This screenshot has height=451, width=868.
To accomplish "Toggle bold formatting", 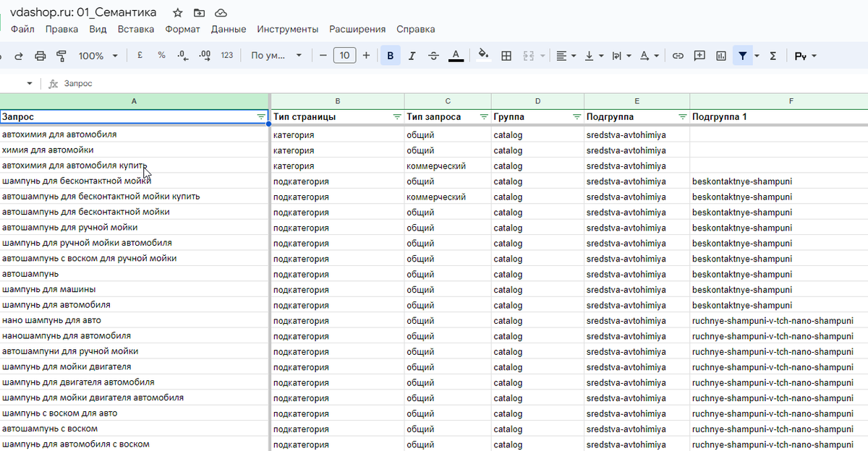I will (x=391, y=56).
